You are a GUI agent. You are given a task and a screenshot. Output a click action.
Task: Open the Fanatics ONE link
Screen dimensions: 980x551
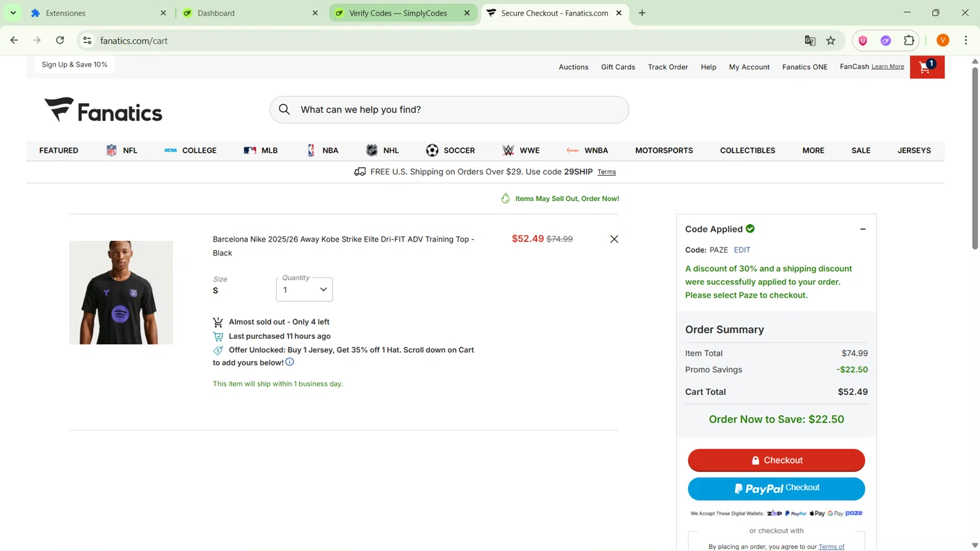[805, 67]
